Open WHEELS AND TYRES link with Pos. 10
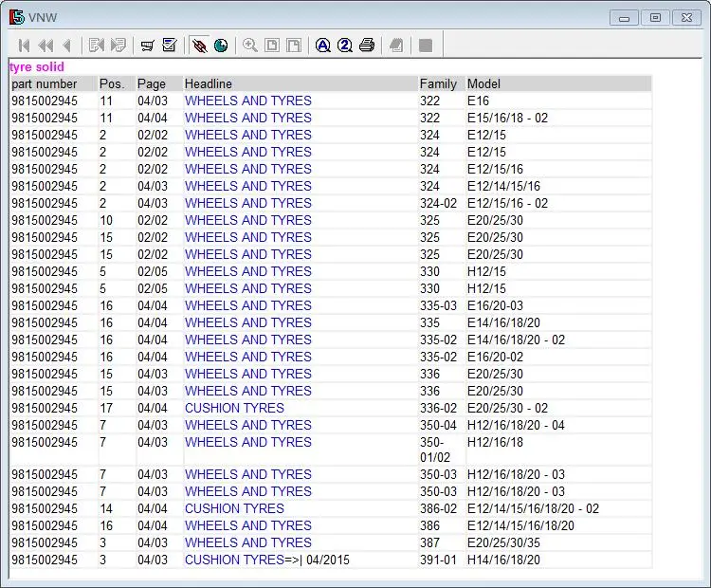711x588 pixels. [248, 220]
